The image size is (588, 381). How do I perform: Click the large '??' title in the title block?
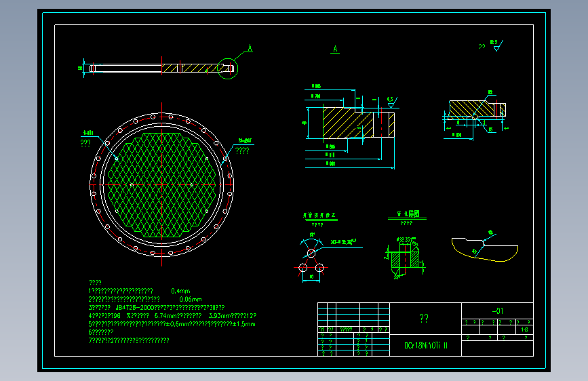point(424,319)
